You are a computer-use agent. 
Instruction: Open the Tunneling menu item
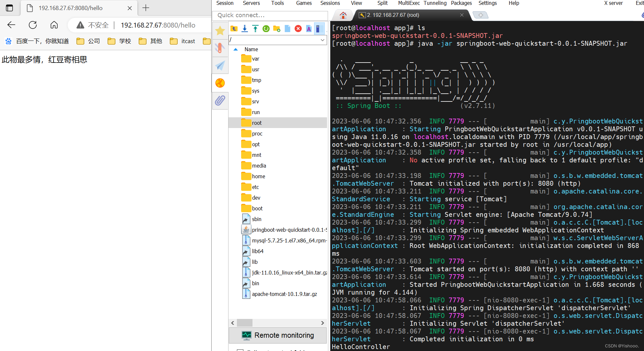coord(435,3)
